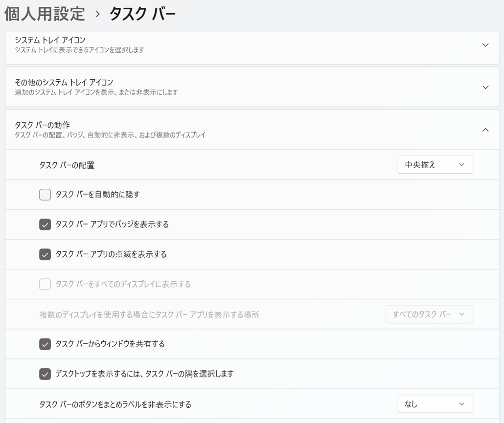
Task: Uncheck デスクトップを表示する corner option
Action: 45,374
